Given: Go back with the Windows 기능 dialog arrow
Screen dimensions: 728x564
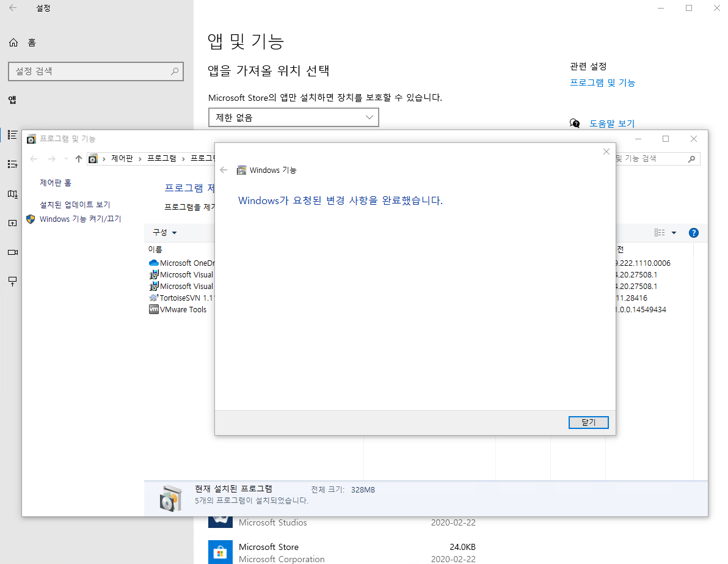Looking at the screenshot, I should point(224,170).
